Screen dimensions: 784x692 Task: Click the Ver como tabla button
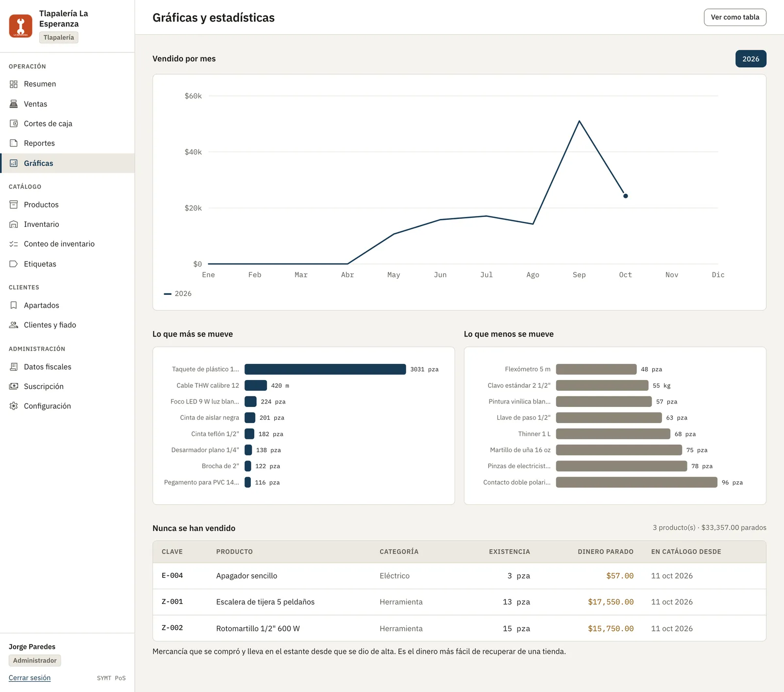(x=735, y=17)
